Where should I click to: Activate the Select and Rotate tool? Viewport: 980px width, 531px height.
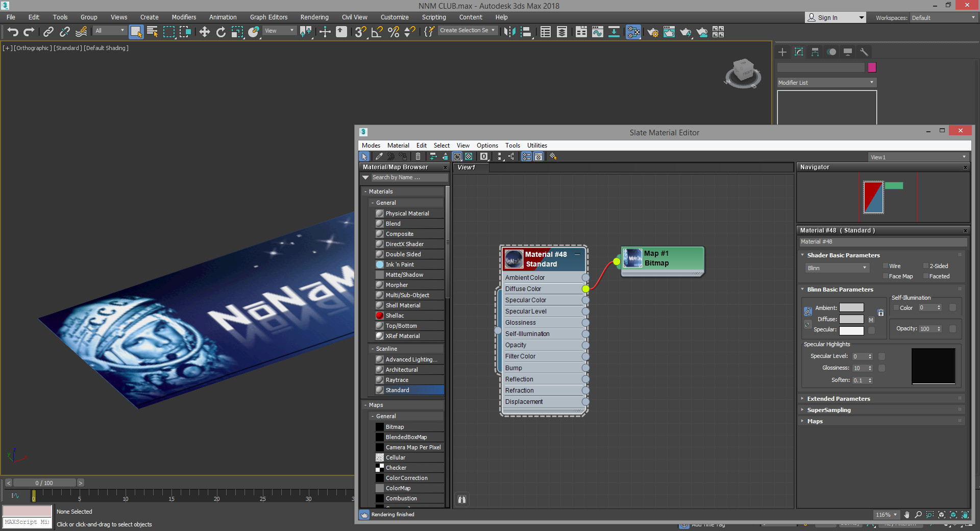click(220, 32)
